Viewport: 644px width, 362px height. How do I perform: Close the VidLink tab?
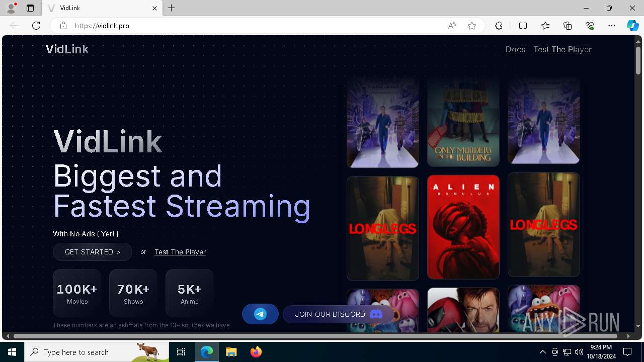[154, 8]
